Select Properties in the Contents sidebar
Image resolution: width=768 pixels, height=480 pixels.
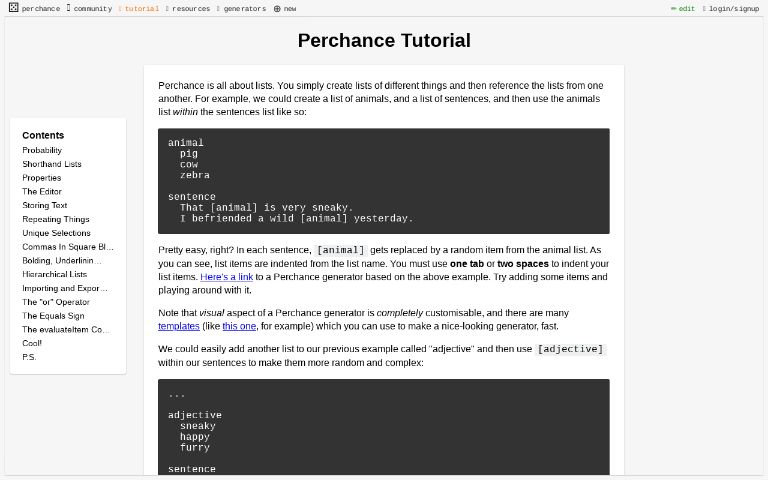click(42, 178)
